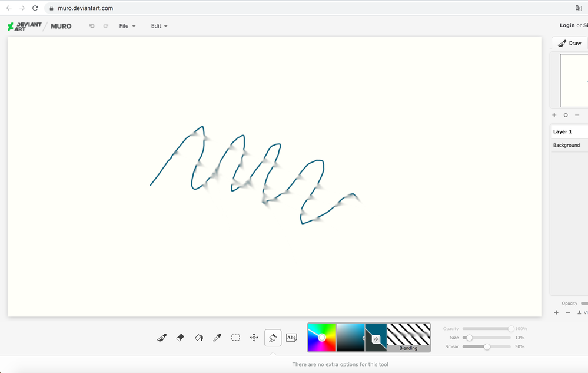The width and height of the screenshot is (588, 373).
Task: Open the Text tool
Action: point(291,337)
